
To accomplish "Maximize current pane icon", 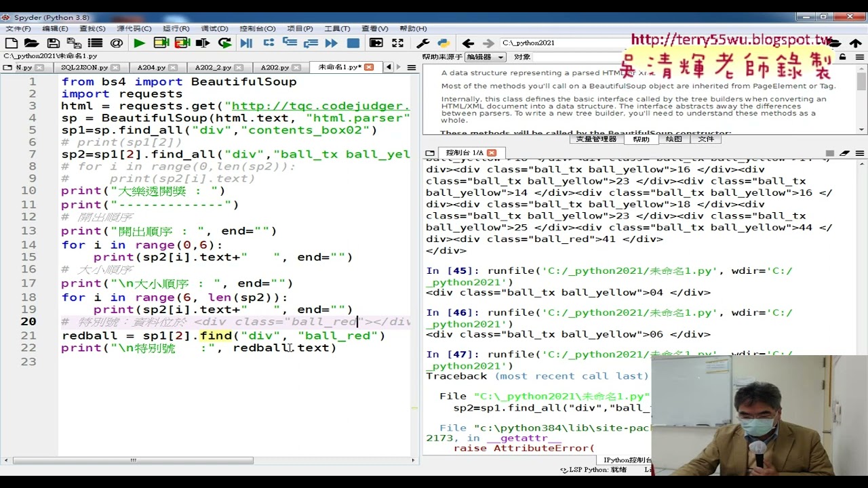I will click(397, 43).
